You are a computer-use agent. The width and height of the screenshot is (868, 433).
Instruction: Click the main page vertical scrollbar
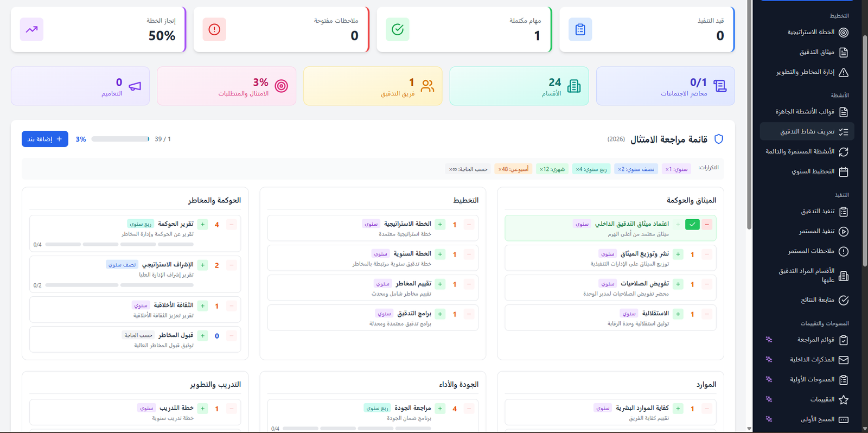[749, 115]
